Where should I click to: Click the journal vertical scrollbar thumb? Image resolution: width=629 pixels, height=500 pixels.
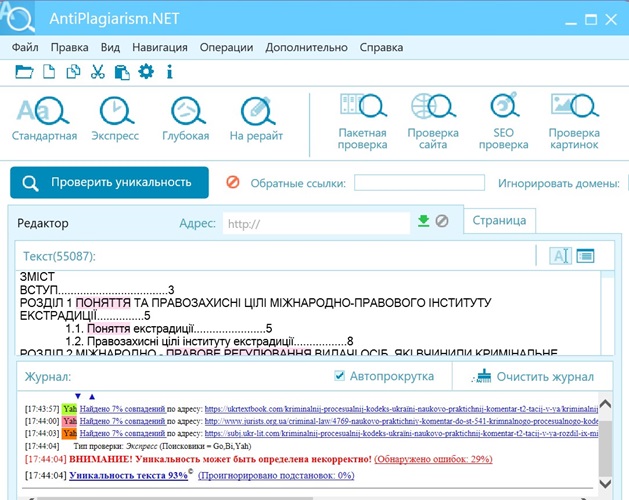[605, 449]
